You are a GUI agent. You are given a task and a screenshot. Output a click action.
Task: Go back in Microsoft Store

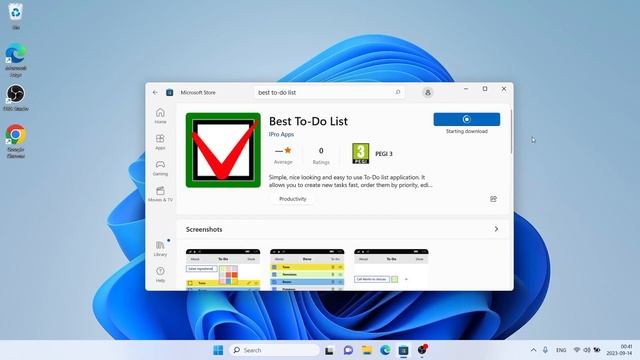pyautogui.click(x=155, y=93)
